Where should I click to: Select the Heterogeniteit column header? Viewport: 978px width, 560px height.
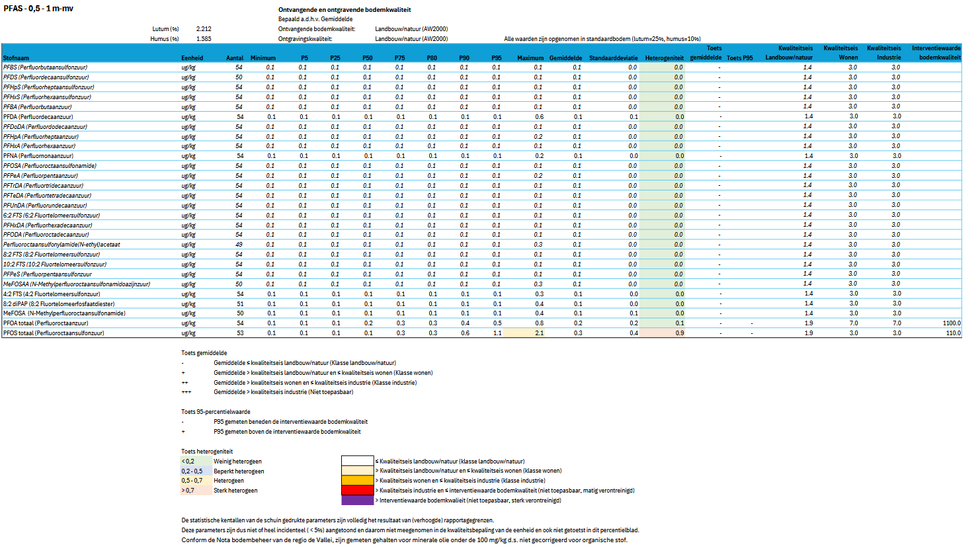click(x=664, y=58)
